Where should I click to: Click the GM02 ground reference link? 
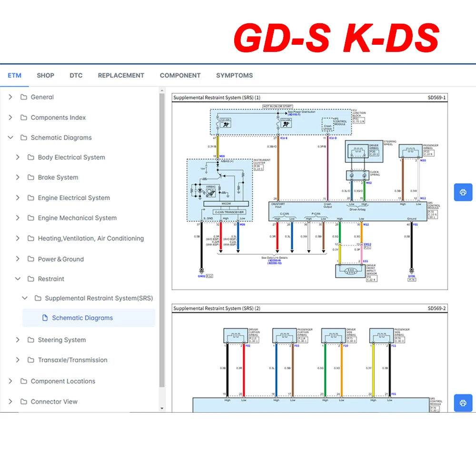click(x=201, y=276)
